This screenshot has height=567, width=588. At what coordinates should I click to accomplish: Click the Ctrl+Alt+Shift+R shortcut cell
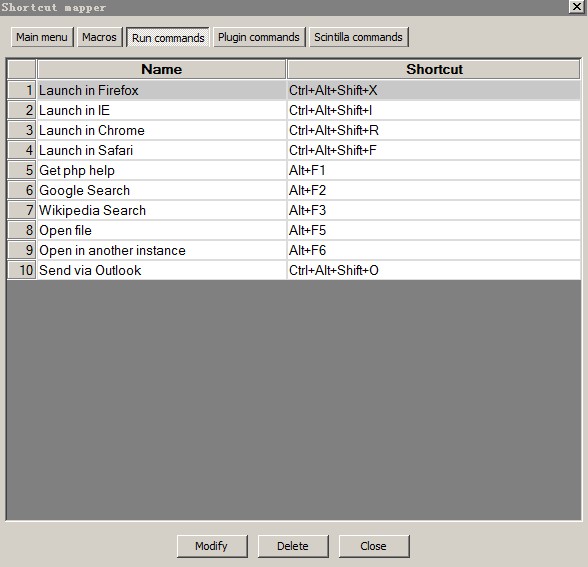434,130
